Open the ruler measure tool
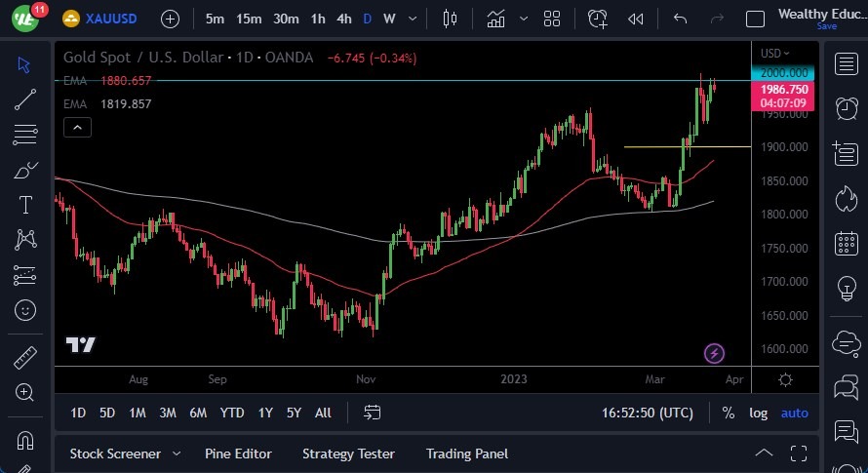Image resolution: width=868 pixels, height=473 pixels. pyautogui.click(x=25, y=357)
